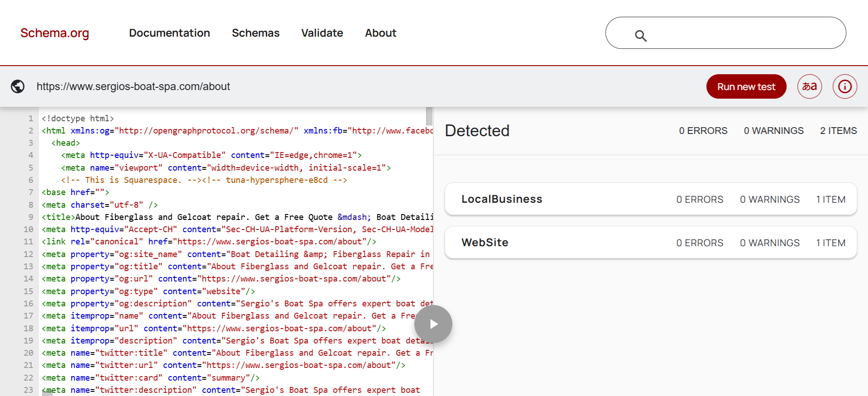Image resolution: width=868 pixels, height=396 pixels.
Task: Click '0 WARNINGS' in the WebSite row
Action: point(770,243)
